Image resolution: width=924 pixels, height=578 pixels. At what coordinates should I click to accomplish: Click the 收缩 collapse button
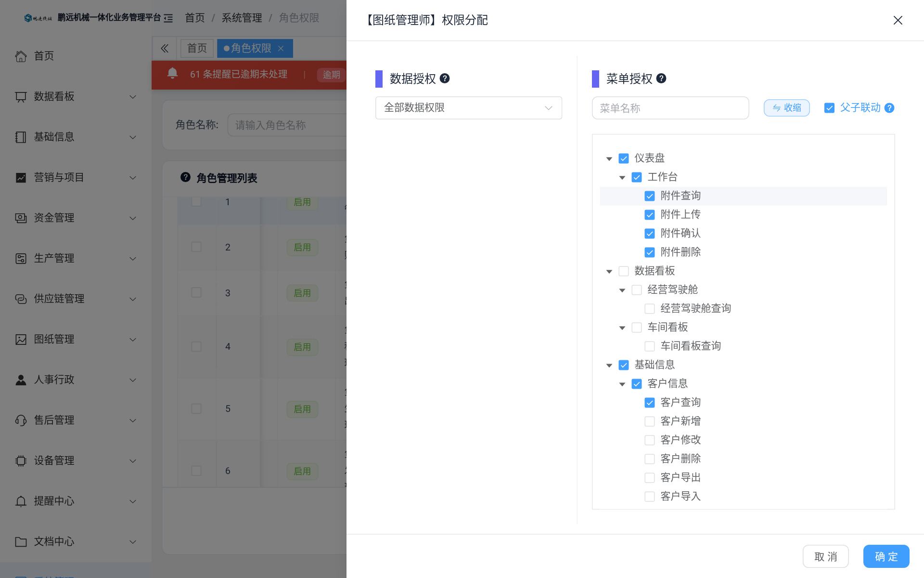click(x=787, y=108)
